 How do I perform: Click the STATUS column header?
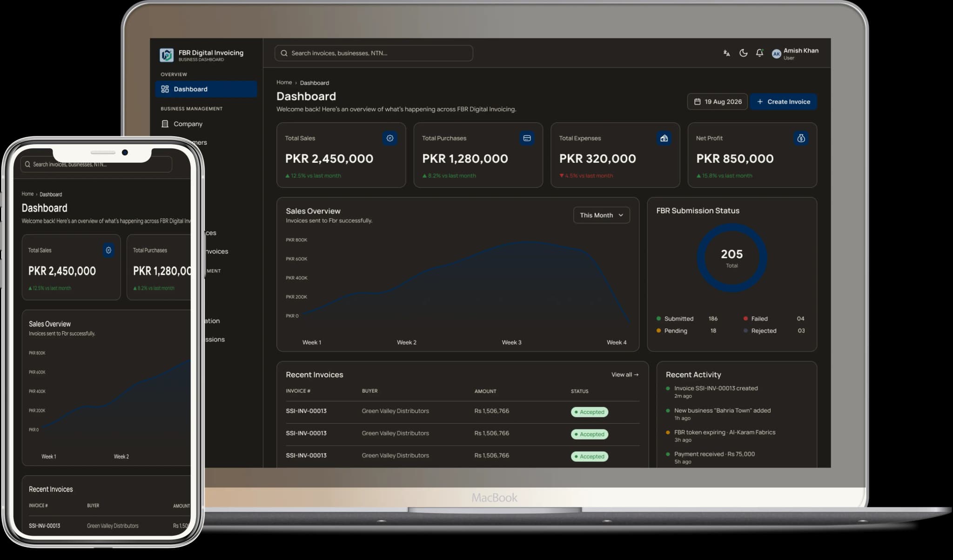(579, 391)
